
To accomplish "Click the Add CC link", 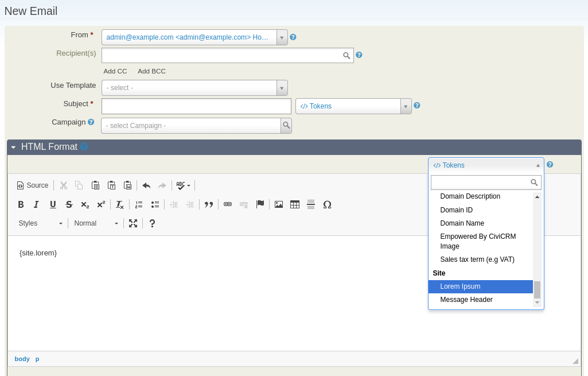I will coord(115,71).
